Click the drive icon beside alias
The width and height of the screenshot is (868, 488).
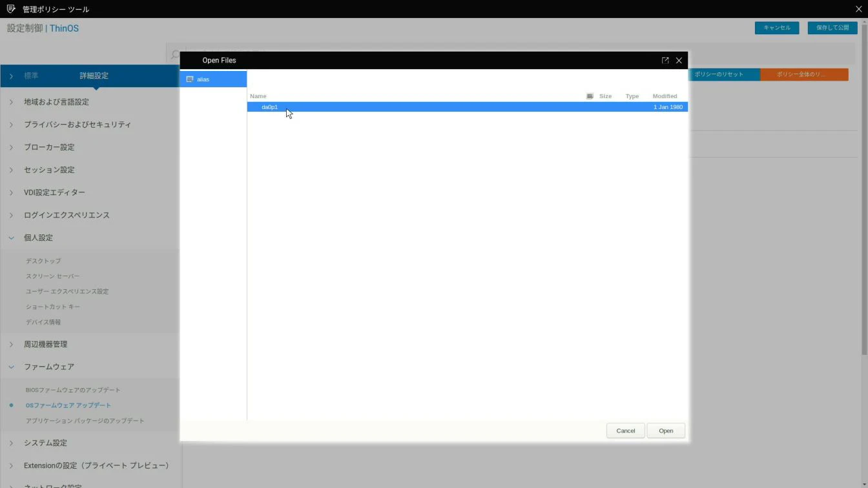[190, 79]
